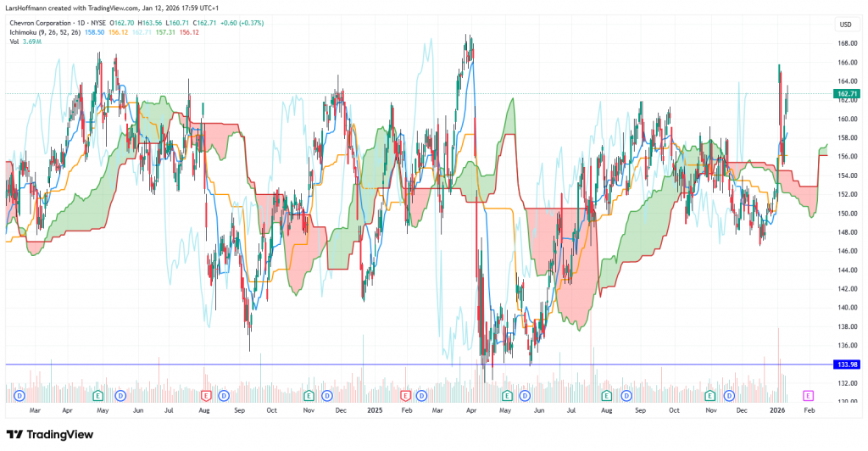Viewport: 868px width, 451px height.
Task: Select the blue 133.98 price line label
Action: point(847,365)
